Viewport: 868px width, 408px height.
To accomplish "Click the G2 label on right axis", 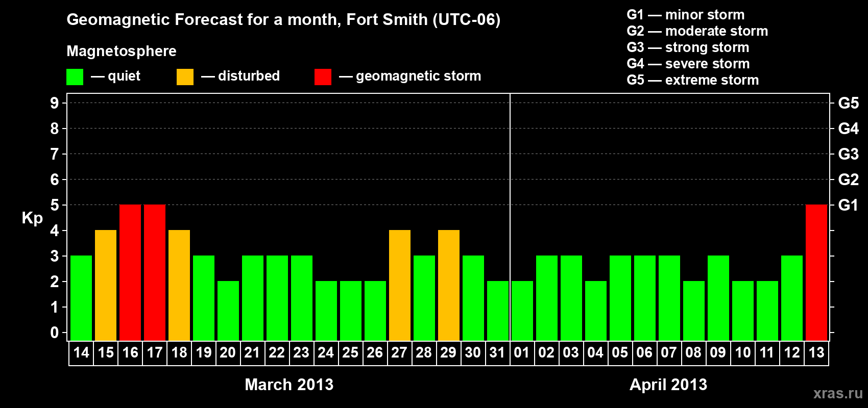I will (848, 180).
